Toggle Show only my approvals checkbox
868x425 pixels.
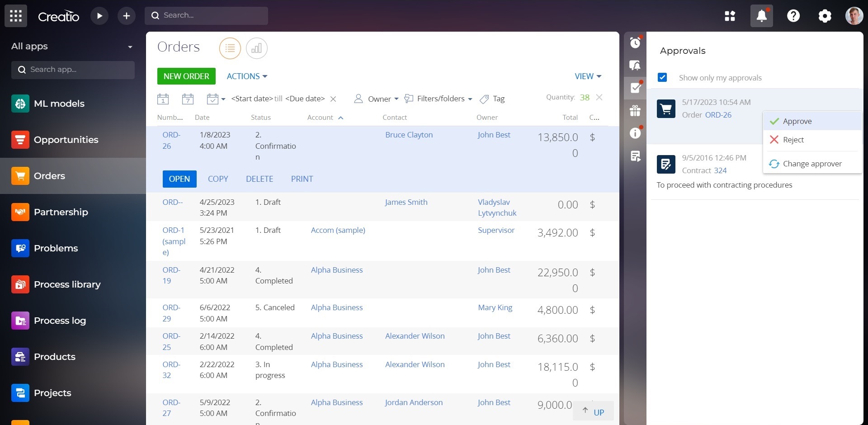tap(662, 77)
